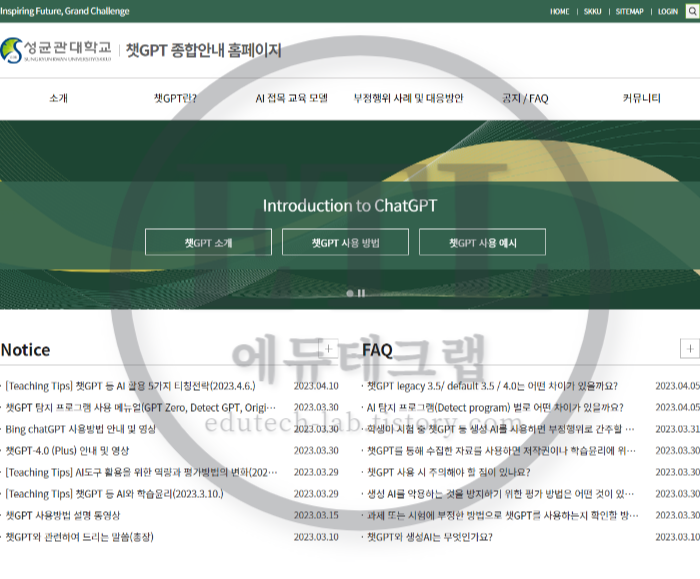Open the 소개 menu
Viewport: 700px width, 579px height.
pos(58,98)
